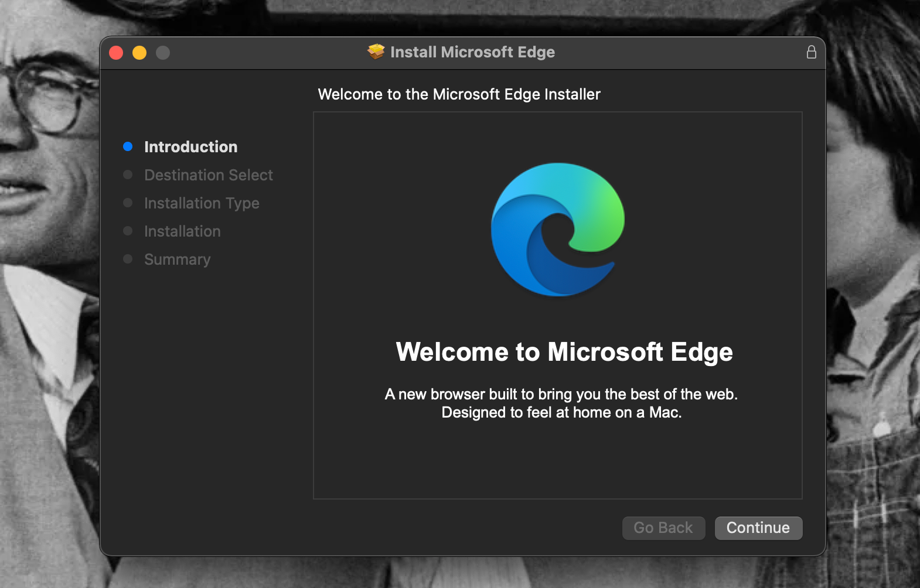Image resolution: width=920 pixels, height=588 pixels.
Task: Click the package box icon in title bar
Action: (x=376, y=52)
